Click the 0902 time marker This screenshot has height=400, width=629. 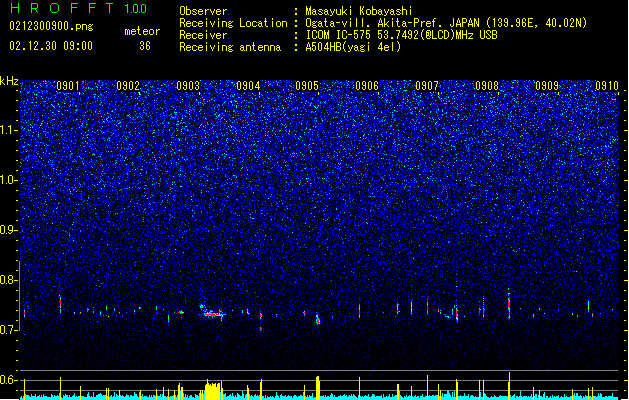click(x=128, y=86)
